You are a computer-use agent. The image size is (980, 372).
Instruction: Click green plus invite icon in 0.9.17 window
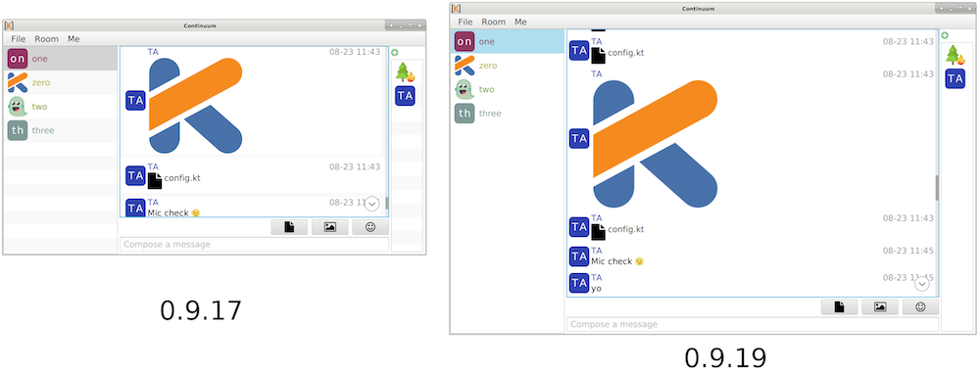pyautogui.click(x=394, y=53)
